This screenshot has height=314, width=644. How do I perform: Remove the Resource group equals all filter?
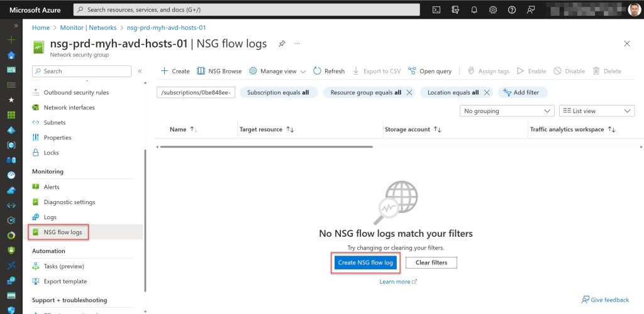(x=409, y=92)
